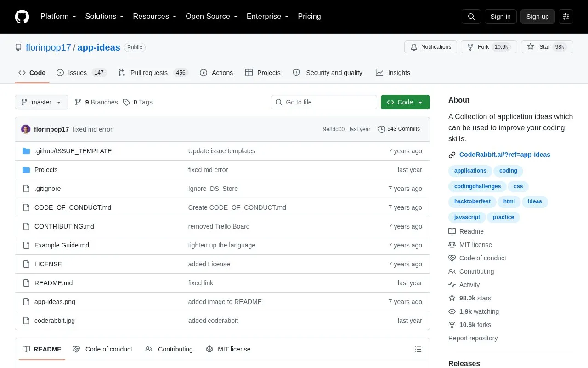Click florinpop17's avatar in commit bar
588x368 pixels.
26,129
